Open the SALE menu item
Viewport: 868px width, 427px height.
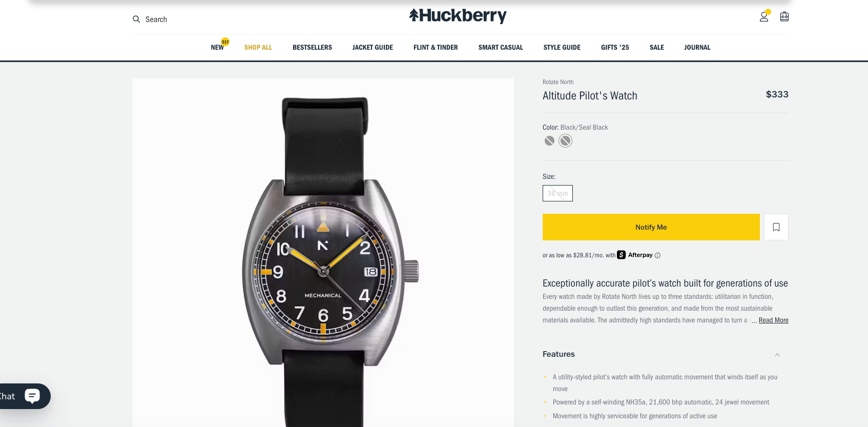(x=656, y=47)
